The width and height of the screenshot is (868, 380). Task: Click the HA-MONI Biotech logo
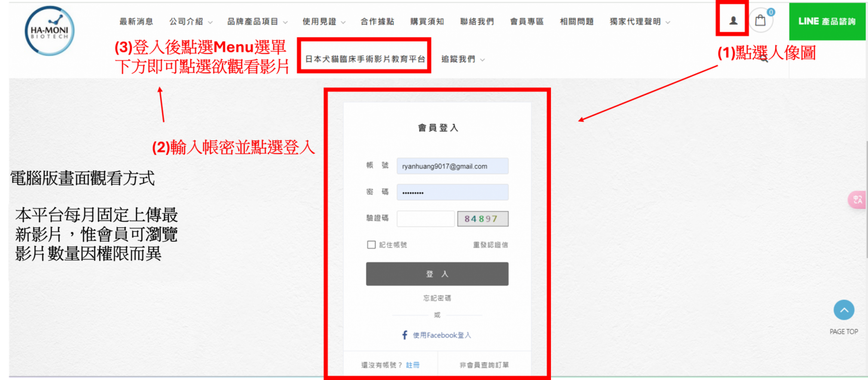(49, 31)
